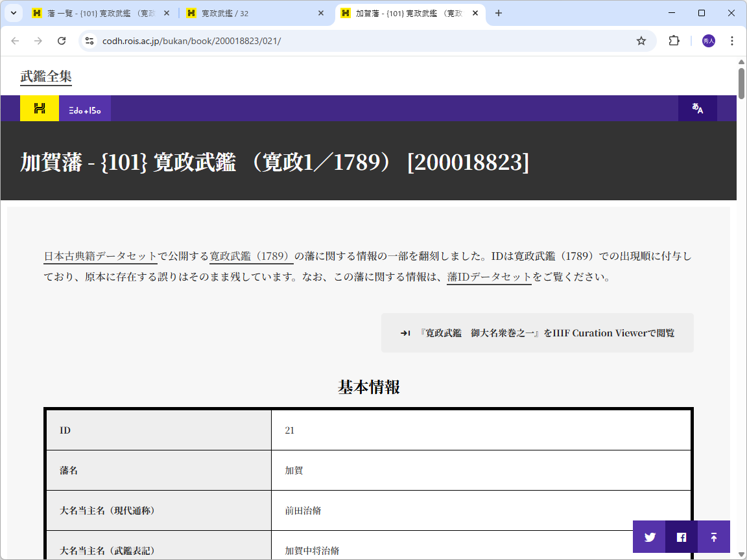Open font settings via the あA icon
Screen dimensions: 747x560
coord(698,108)
